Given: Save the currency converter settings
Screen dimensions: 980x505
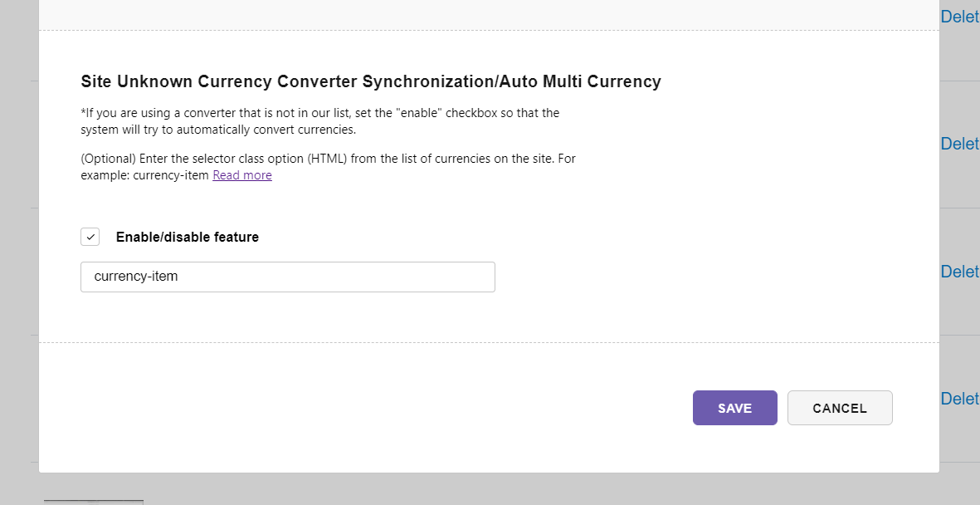Looking at the screenshot, I should pyautogui.click(x=735, y=408).
